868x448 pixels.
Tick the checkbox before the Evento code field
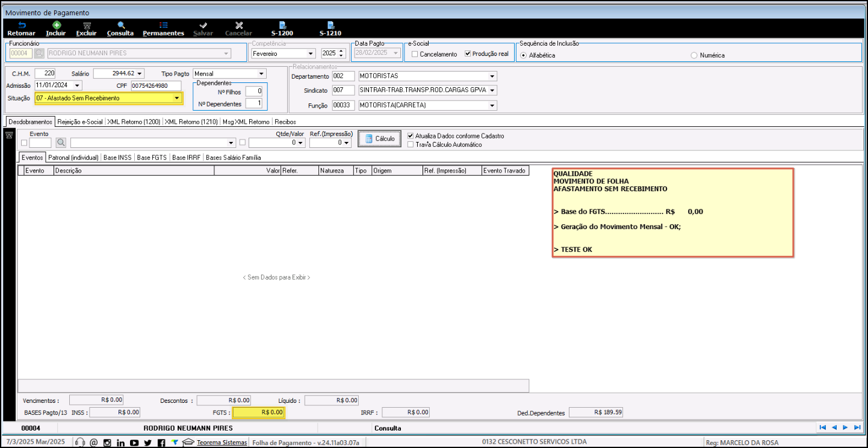24,143
